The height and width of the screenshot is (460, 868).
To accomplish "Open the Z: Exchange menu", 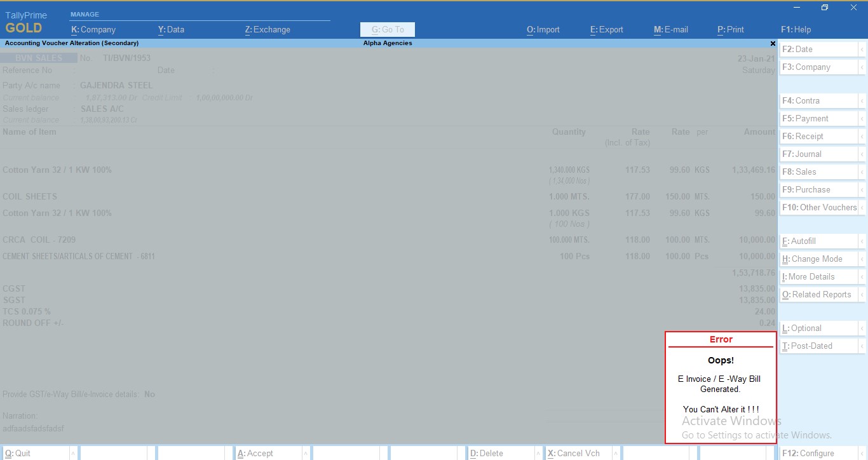I will (x=268, y=29).
